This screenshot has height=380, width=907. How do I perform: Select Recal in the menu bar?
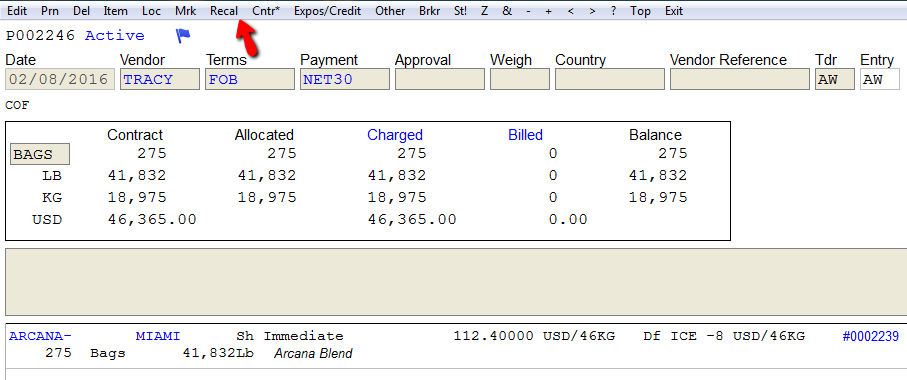(x=224, y=11)
